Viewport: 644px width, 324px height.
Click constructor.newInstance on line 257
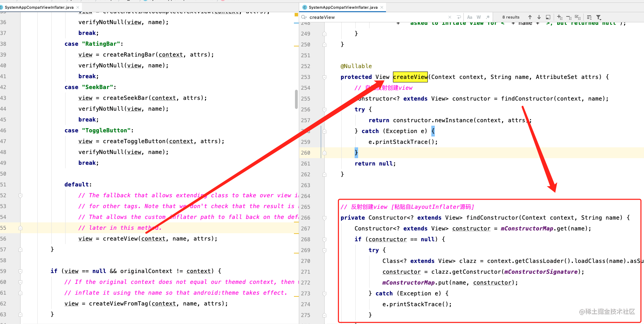coord(433,120)
